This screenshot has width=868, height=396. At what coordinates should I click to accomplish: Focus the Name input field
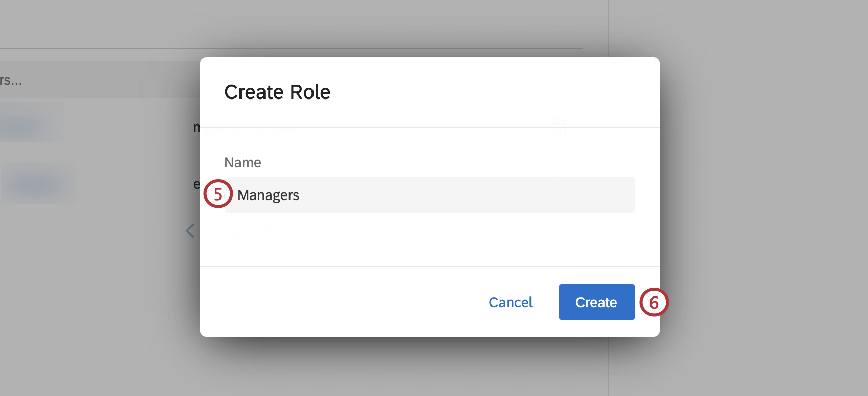coord(429,195)
